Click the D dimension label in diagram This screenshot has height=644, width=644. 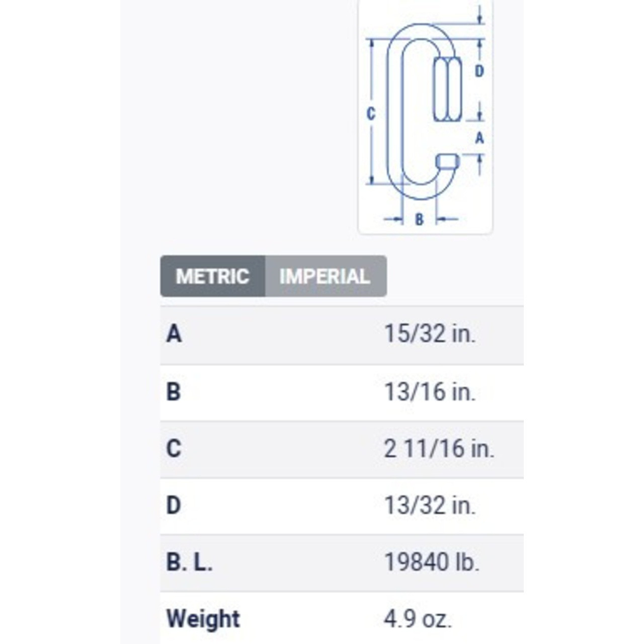(479, 71)
